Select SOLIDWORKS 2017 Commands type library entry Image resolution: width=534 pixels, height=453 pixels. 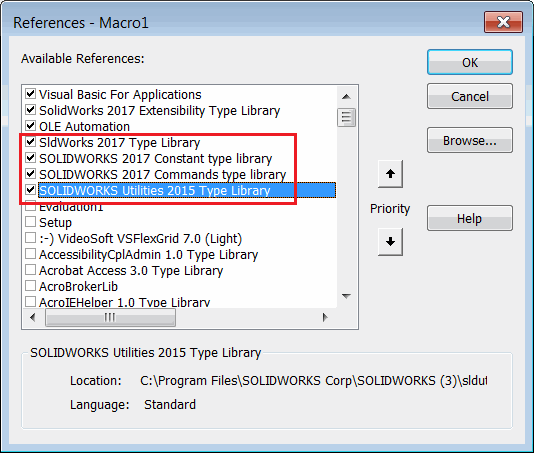click(162, 175)
